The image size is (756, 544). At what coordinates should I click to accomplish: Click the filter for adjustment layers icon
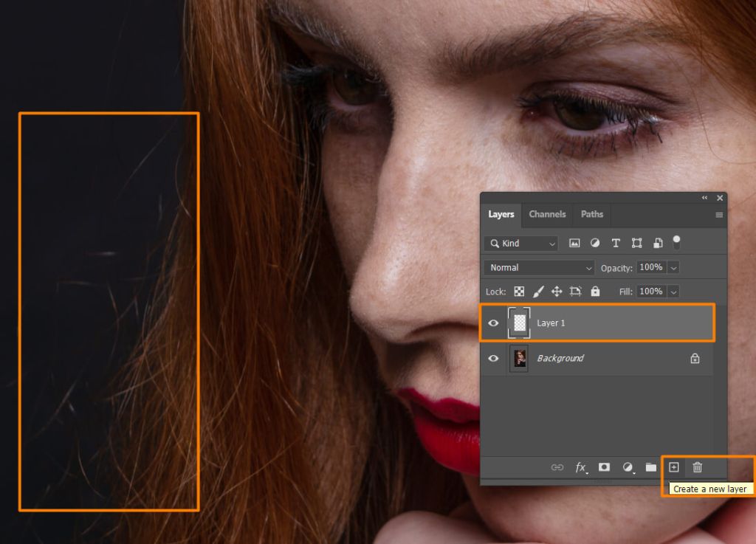(595, 243)
